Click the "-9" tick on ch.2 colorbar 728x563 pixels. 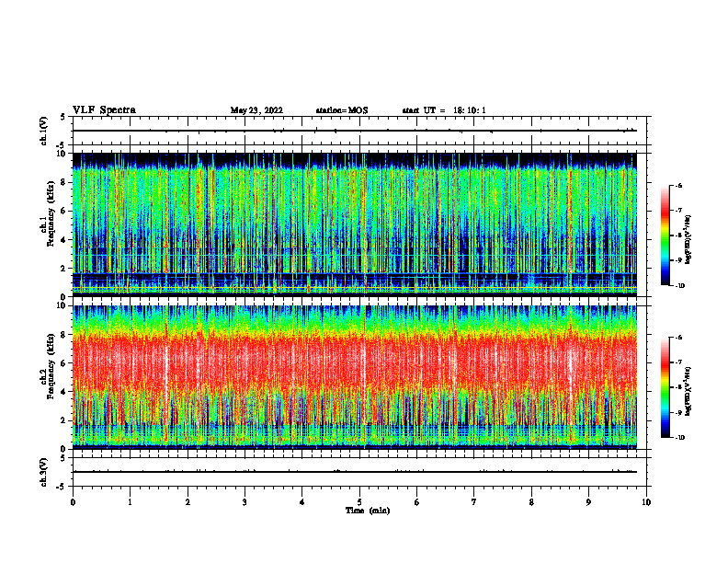678,412
